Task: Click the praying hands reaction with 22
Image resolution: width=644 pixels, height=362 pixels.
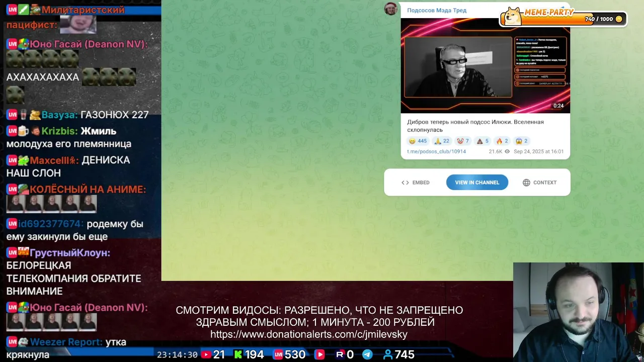Action: 442,141
